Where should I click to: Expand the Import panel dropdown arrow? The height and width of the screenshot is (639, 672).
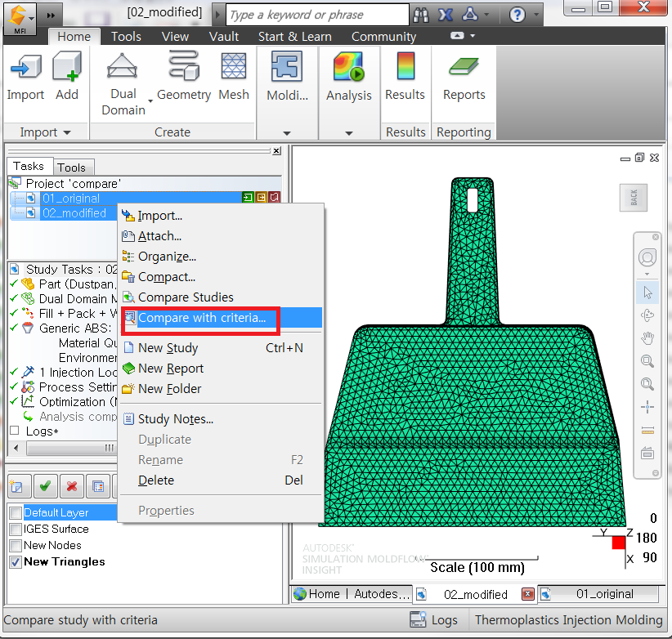click(x=67, y=132)
